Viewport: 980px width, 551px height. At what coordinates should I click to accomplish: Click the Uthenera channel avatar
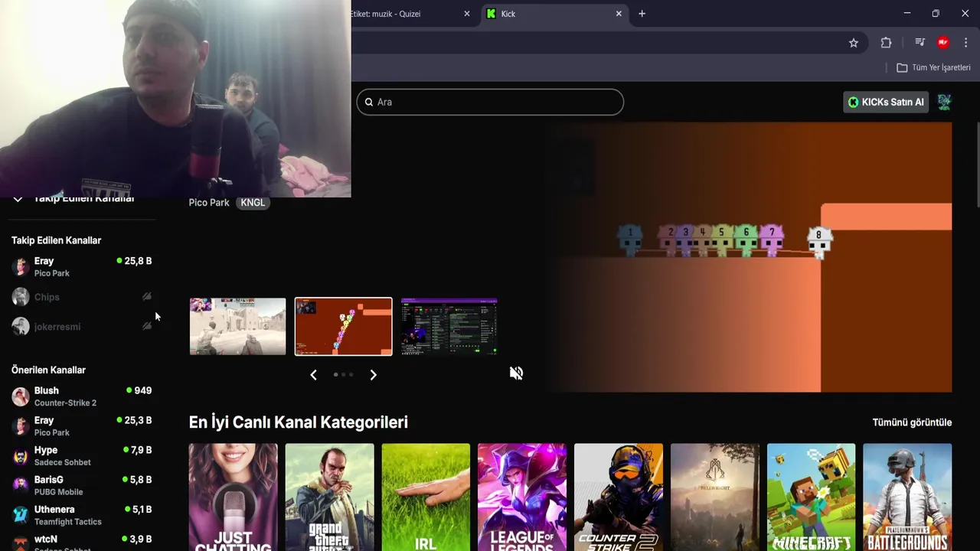click(21, 515)
